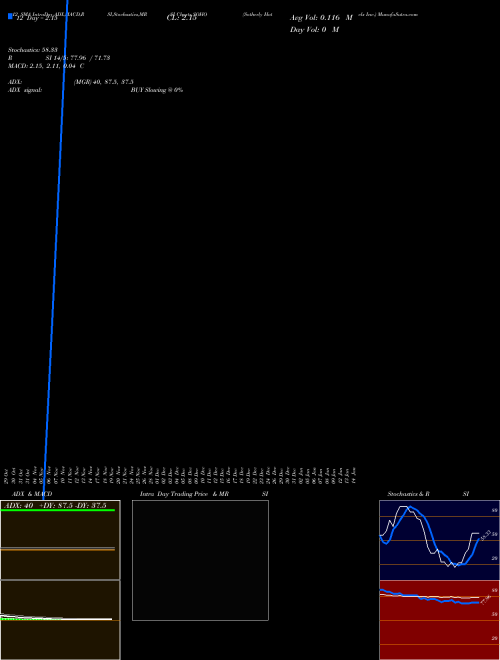Select the 'Stochastics: 58.33' value

33,50
